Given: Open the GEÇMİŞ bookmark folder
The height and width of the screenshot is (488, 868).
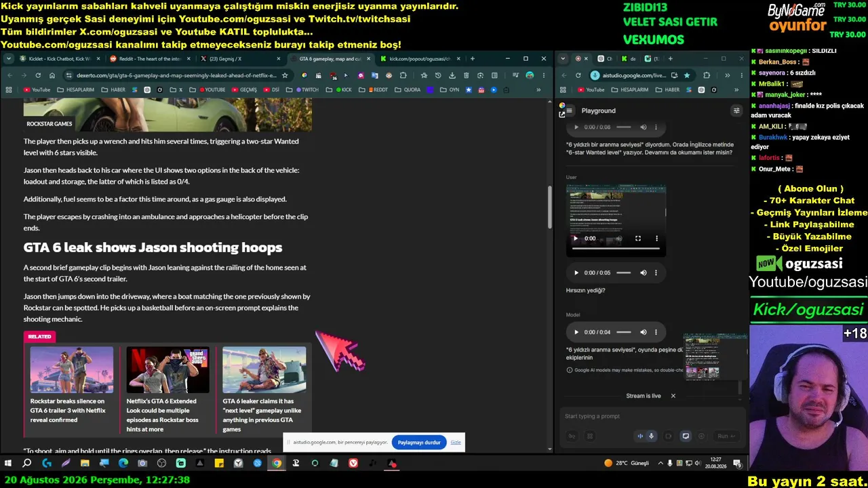Looking at the screenshot, I should click(244, 89).
